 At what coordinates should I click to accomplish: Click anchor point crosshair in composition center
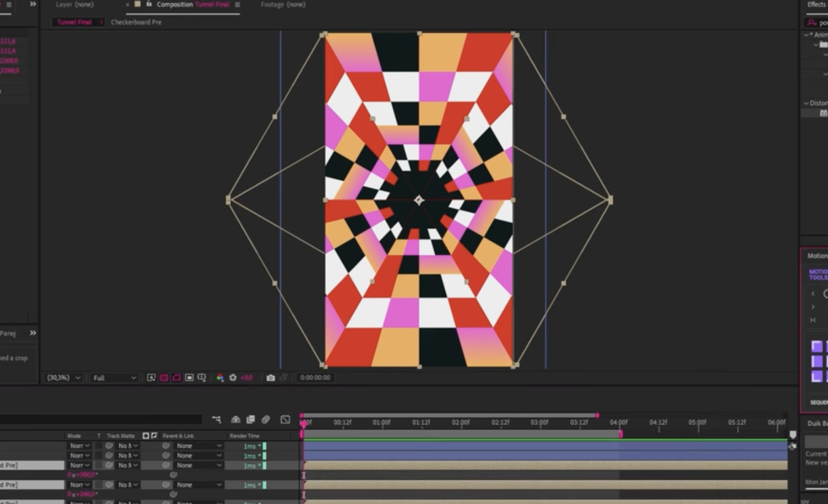click(419, 200)
